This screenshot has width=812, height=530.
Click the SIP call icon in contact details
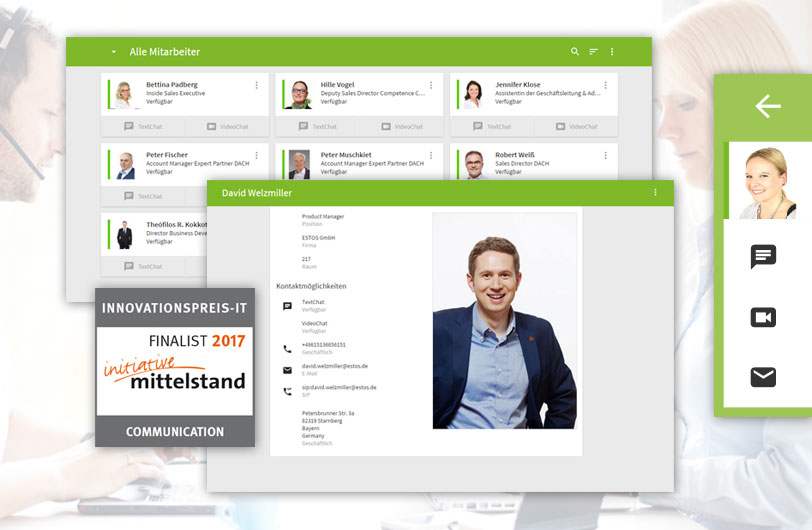tap(287, 392)
